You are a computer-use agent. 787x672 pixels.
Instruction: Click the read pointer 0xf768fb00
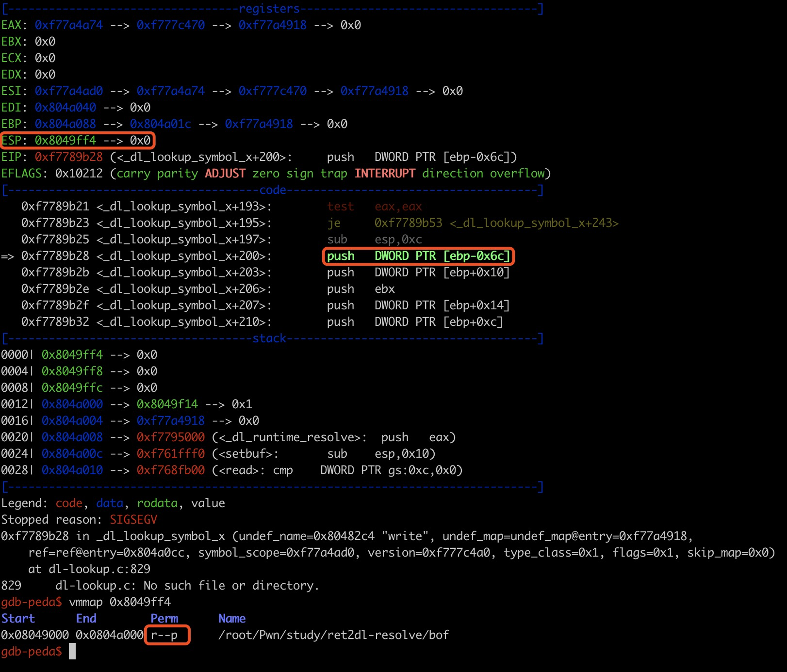(x=171, y=470)
